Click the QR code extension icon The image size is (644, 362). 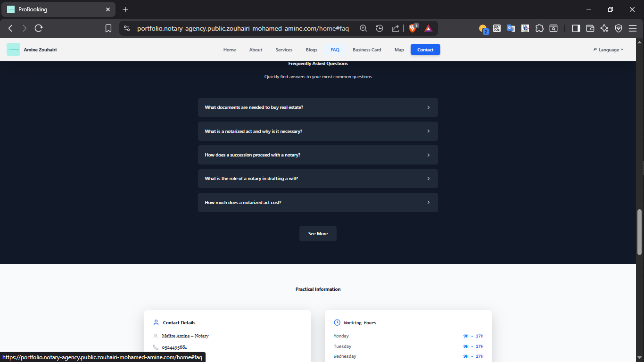pos(497,28)
